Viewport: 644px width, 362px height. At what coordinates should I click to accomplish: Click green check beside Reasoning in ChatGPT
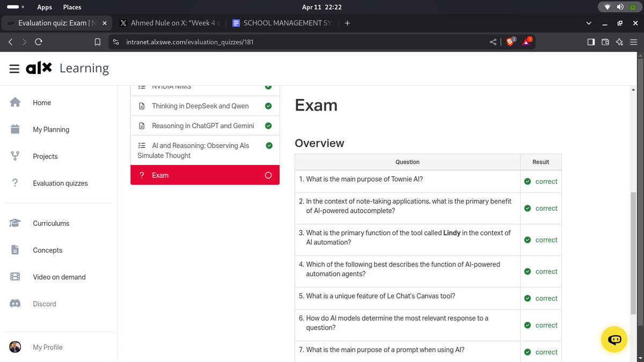[268, 125]
